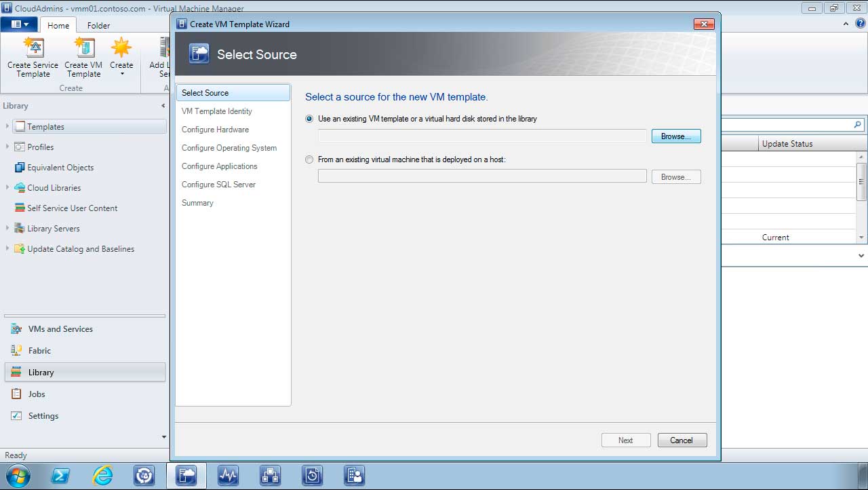Collapse the ribbon with the up chevron
The image size is (868, 490).
coord(846,24)
